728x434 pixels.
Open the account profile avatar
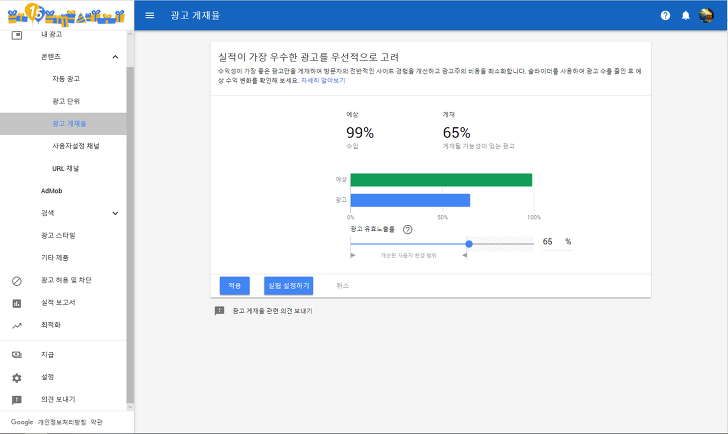click(x=706, y=15)
